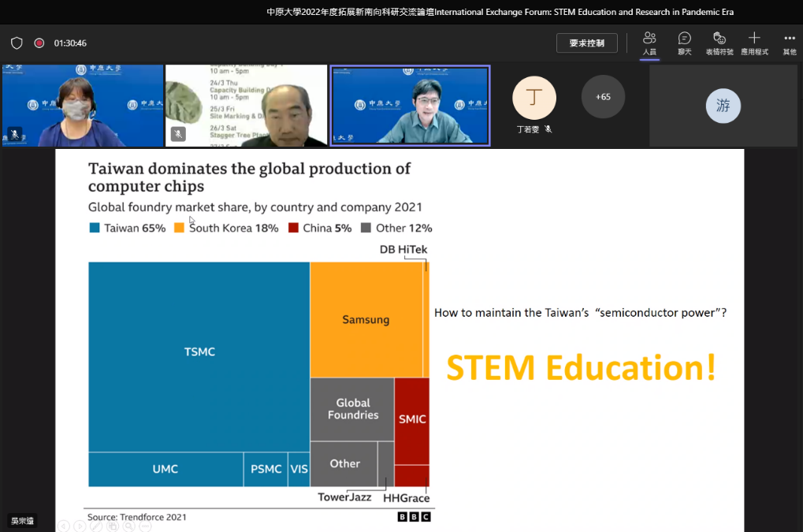Open the slide more-options ellipsis control

(146, 526)
